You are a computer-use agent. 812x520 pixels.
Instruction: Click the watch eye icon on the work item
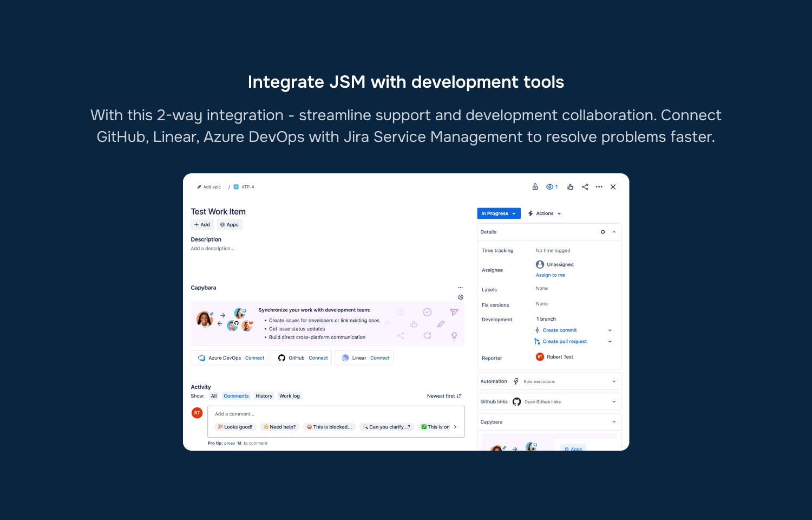(x=549, y=186)
